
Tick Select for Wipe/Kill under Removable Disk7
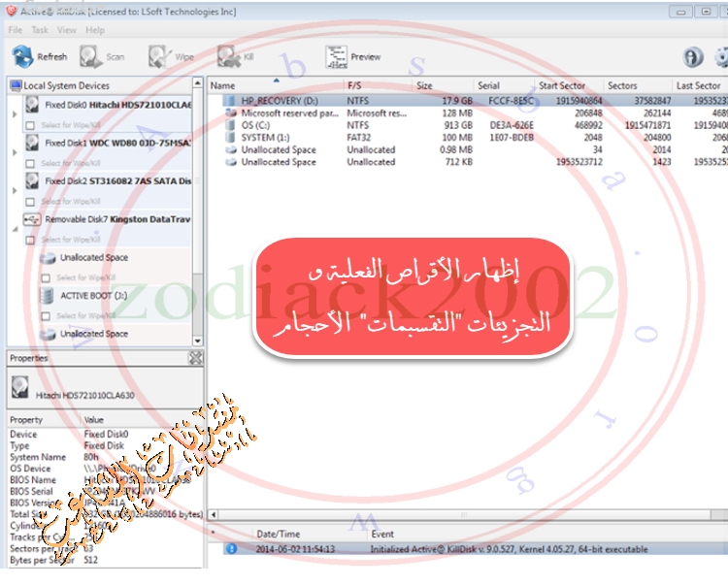[30, 240]
